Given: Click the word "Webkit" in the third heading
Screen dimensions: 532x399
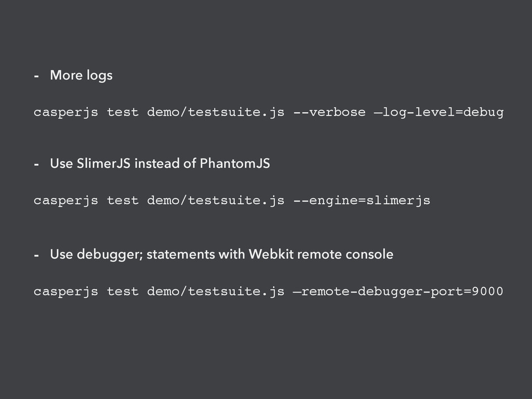Looking at the screenshot, I should [267, 255].
